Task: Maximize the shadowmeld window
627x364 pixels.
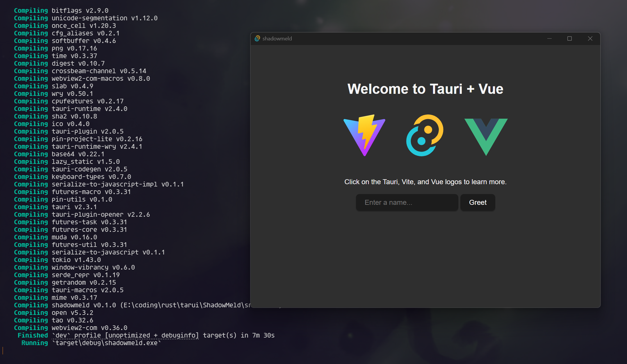Action: pyautogui.click(x=569, y=39)
